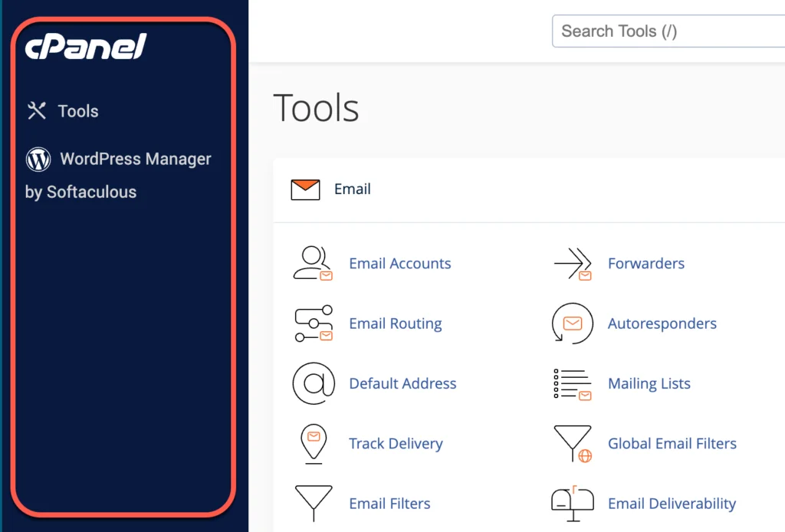Click the Mailing Lists icon
The height and width of the screenshot is (532, 785).
click(x=573, y=384)
